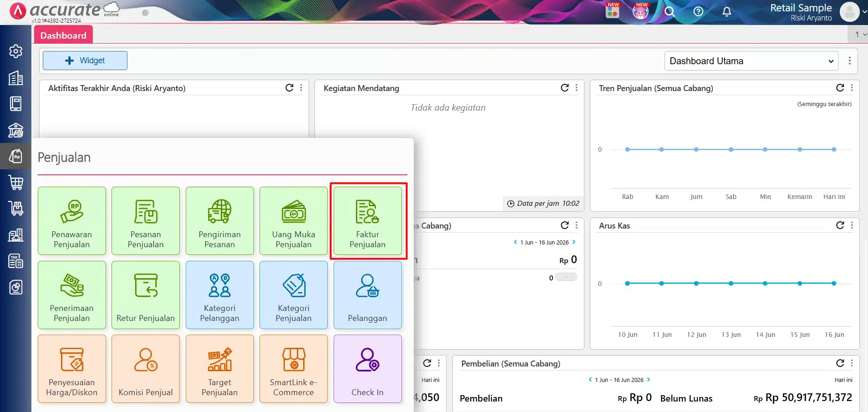Select the Dashboard tab
The image size is (868, 412).
[x=63, y=35]
